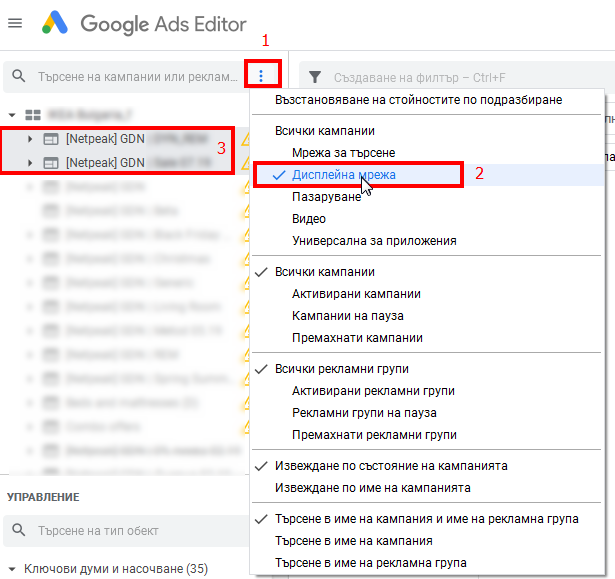Select Мрежа за търсене option
The width and height of the screenshot is (615, 579).
click(x=343, y=153)
